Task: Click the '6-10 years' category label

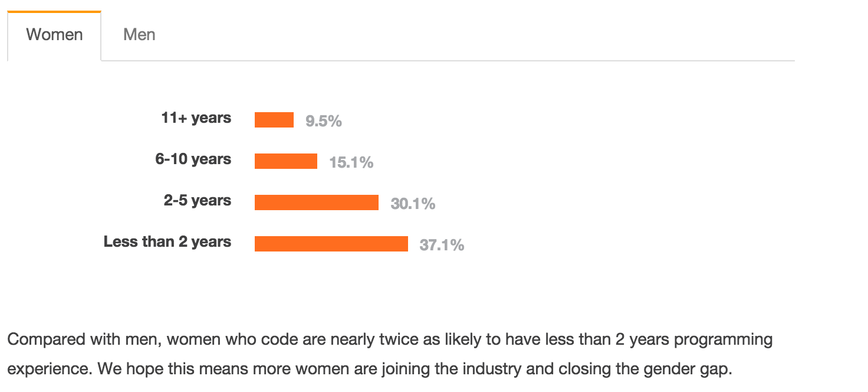Action: point(193,159)
